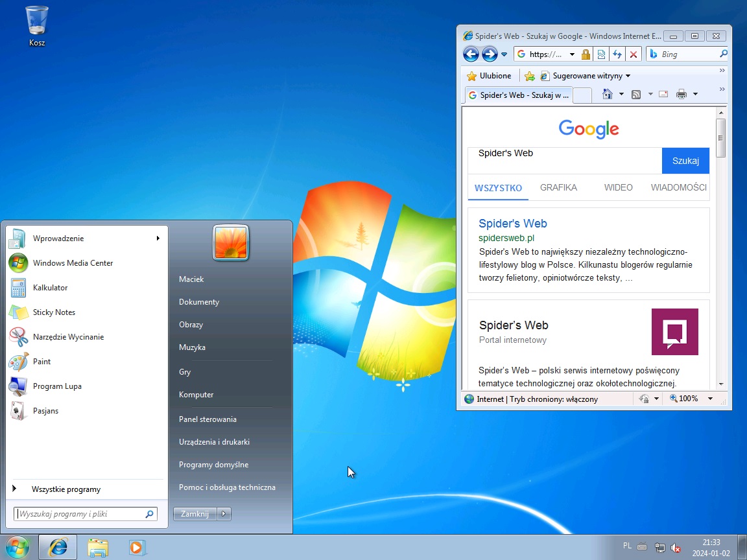Click the user account picture in Start menu
This screenshot has height=560, width=747.
(x=231, y=243)
